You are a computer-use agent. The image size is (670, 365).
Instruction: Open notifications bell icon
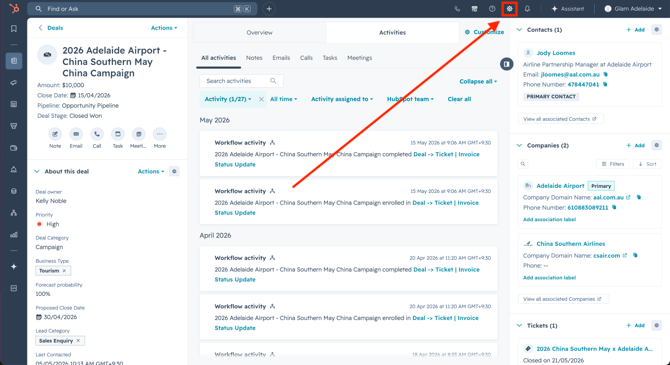click(x=527, y=9)
